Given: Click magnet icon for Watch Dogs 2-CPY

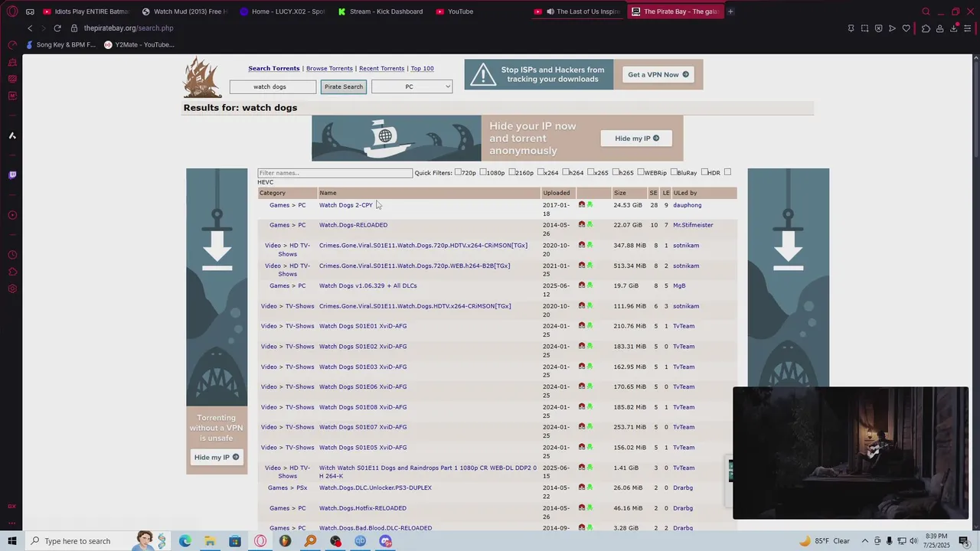Looking at the screenshot, I should pyautogui.click(x=582, y=205).
